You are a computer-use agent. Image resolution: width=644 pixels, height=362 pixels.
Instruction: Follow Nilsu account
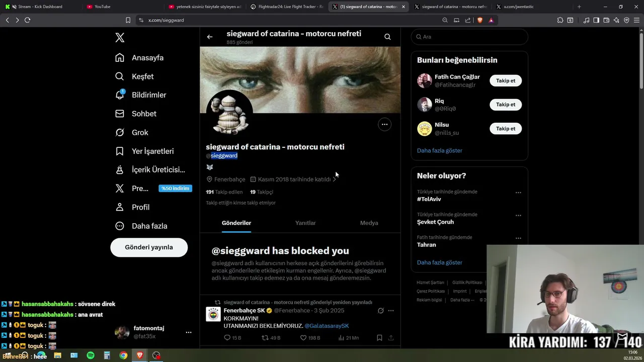click(506, 129)
